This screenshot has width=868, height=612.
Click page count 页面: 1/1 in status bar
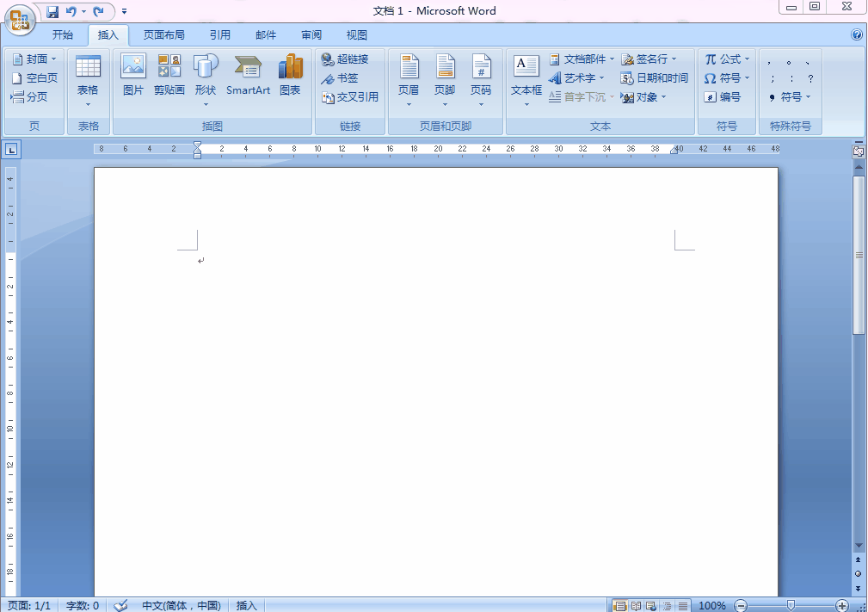coord(28,605)
